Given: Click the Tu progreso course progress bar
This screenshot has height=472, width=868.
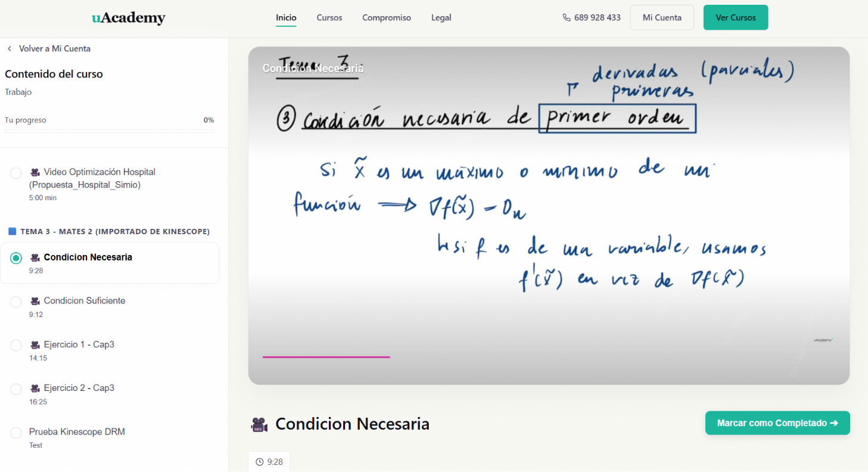Looking at the screenshot, I should point(110,131).
